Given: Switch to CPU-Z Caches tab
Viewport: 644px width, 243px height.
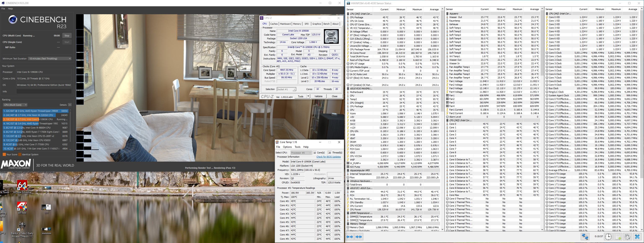Looking at the screenshot, I should [274, 24].
